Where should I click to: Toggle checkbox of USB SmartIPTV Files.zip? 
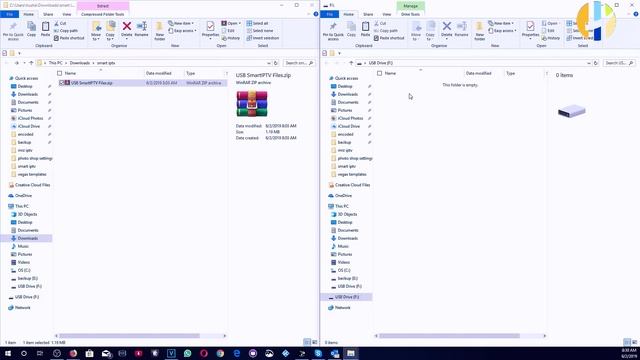(62, 82)
